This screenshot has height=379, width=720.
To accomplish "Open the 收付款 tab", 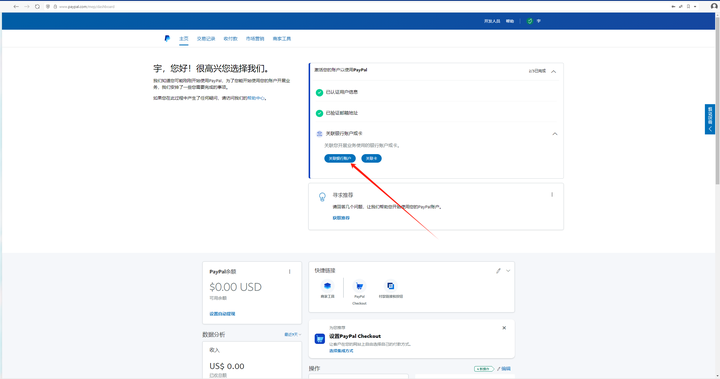I will pyautogui.click(x=231, y=39).
